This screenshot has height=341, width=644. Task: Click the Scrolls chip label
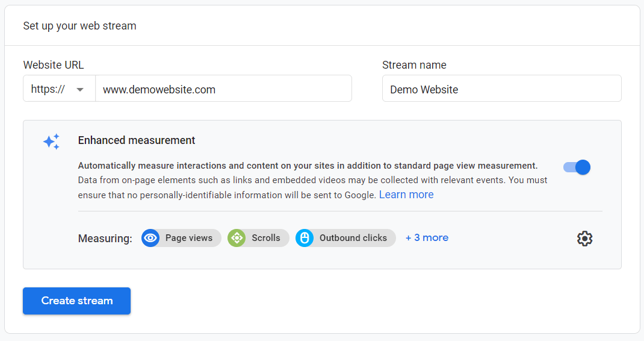point(266,238)
